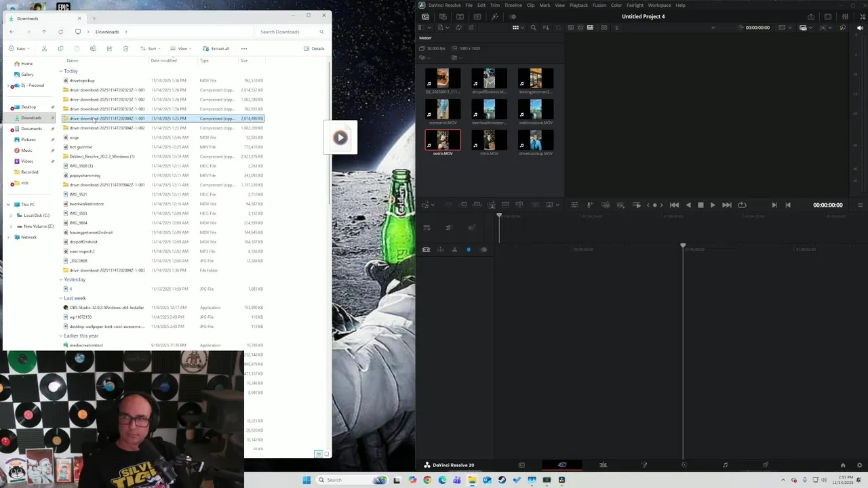Jump to first frame button
The image size is (868, 488).
[674, 205]
